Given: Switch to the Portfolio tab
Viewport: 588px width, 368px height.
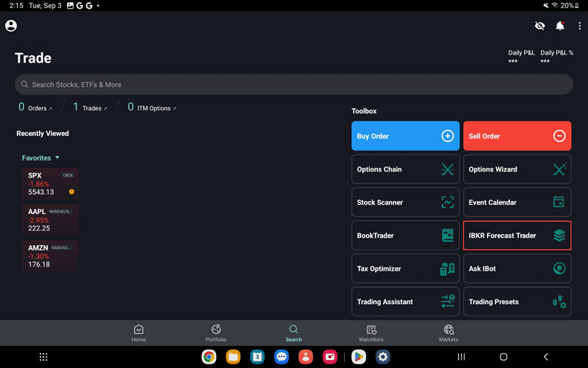Looking at the screenshot, I should (216, 333).
